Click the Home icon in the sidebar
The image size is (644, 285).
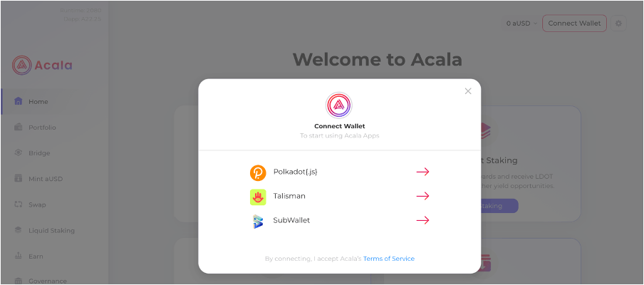coord(18,101)
